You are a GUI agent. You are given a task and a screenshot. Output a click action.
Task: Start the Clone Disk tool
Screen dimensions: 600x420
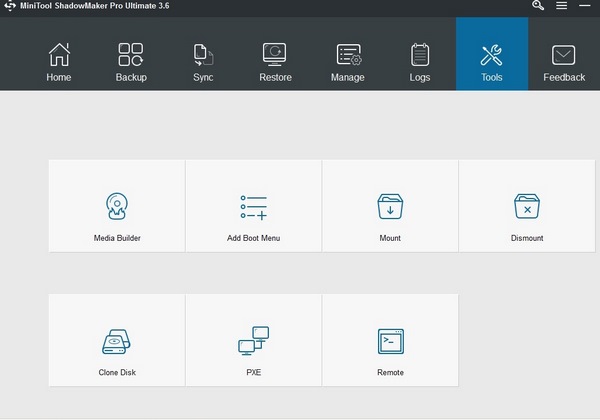117,340
